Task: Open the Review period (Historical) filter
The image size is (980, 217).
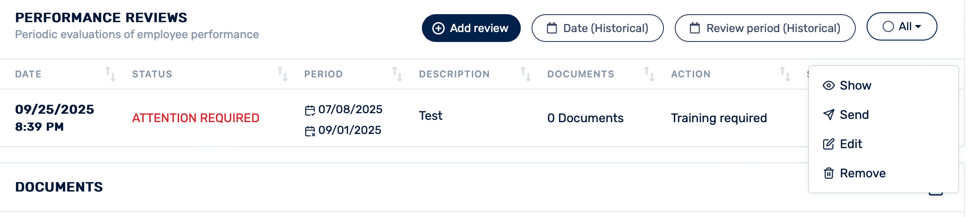Action: click(x=765, y=28)
